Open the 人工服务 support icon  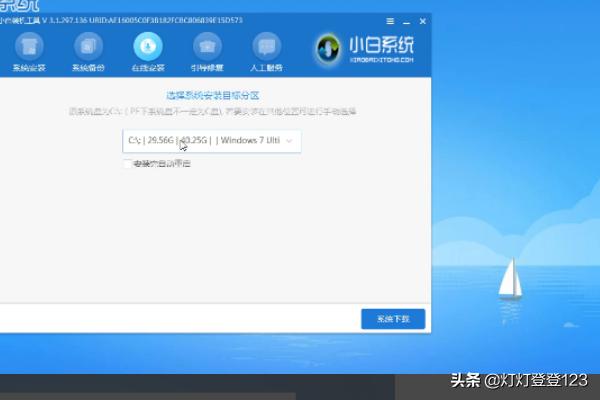[267, 47]
